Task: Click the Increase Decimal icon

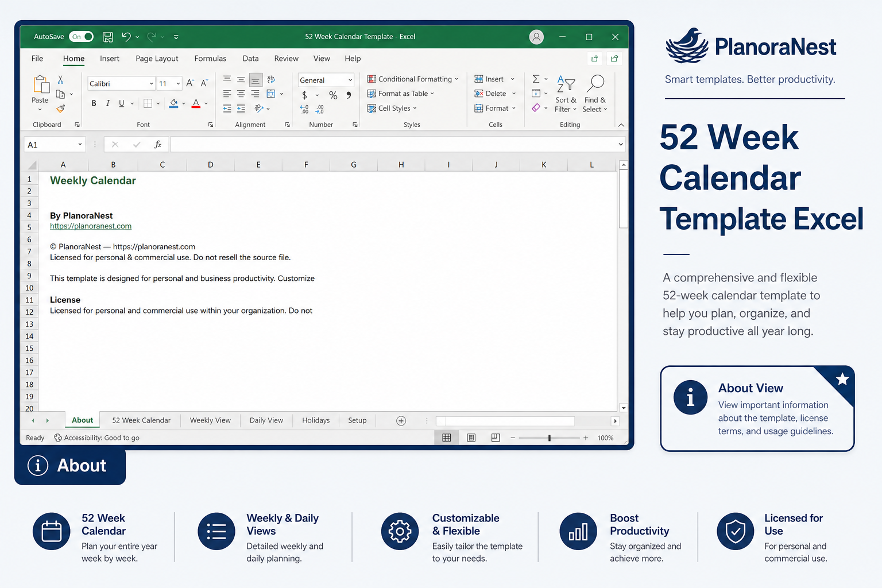Action: click(x=304, y=109)
